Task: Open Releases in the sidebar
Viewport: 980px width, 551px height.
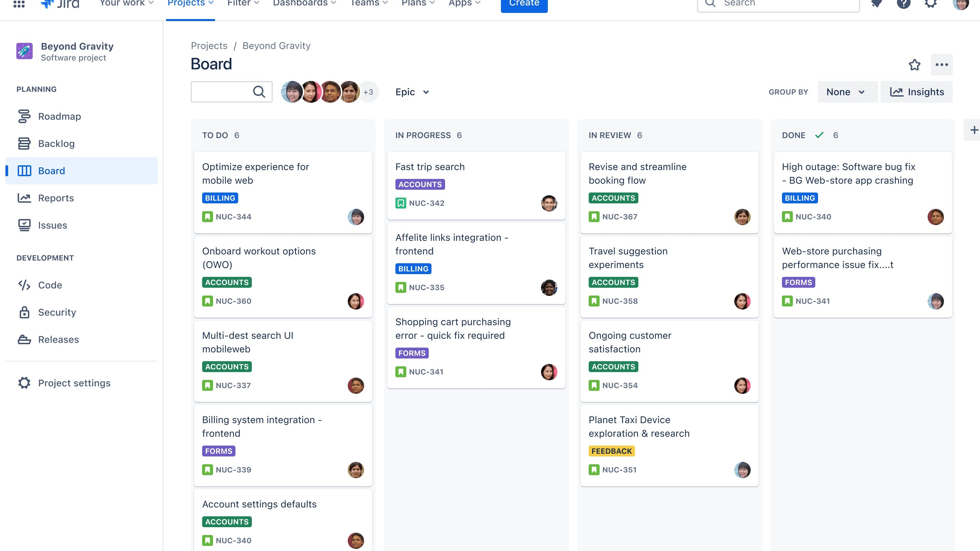Action: [59, 339]
